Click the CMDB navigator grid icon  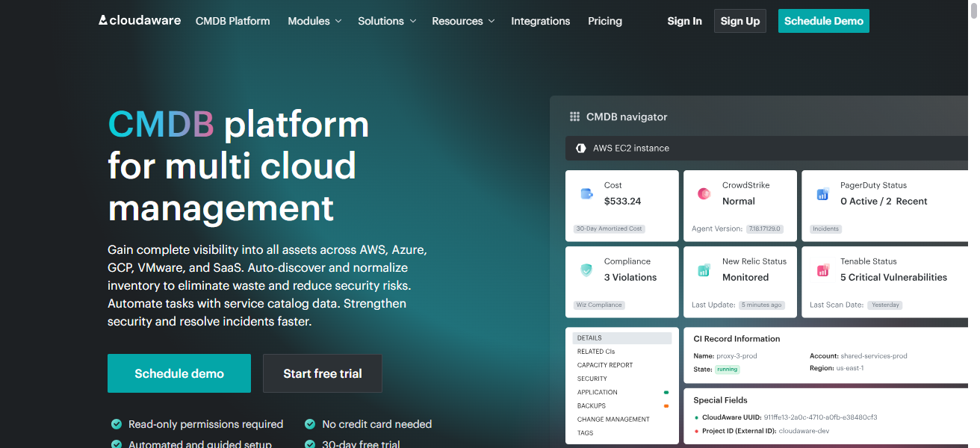point(574,116)
